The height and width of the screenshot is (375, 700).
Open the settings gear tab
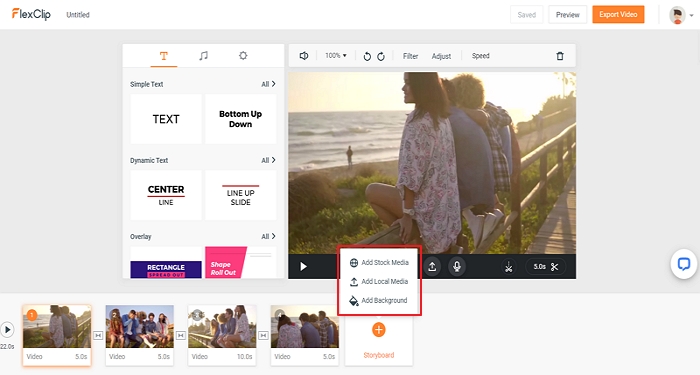tap(243, 56)
